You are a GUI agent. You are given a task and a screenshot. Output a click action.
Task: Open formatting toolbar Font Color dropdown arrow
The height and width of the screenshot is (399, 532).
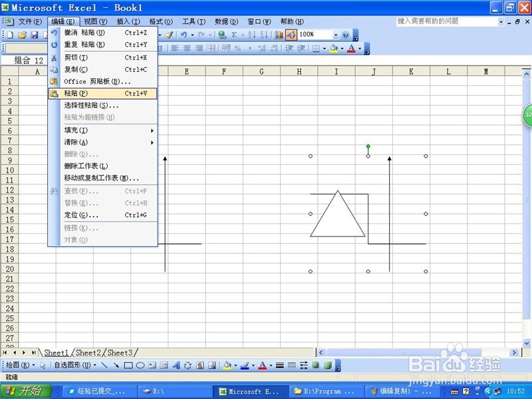[x=360, y=49]
